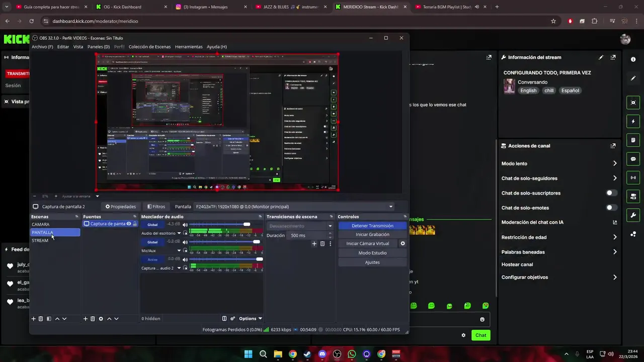Mute Captura audio 2 speaker icon
644x362 pixels.
185,259
